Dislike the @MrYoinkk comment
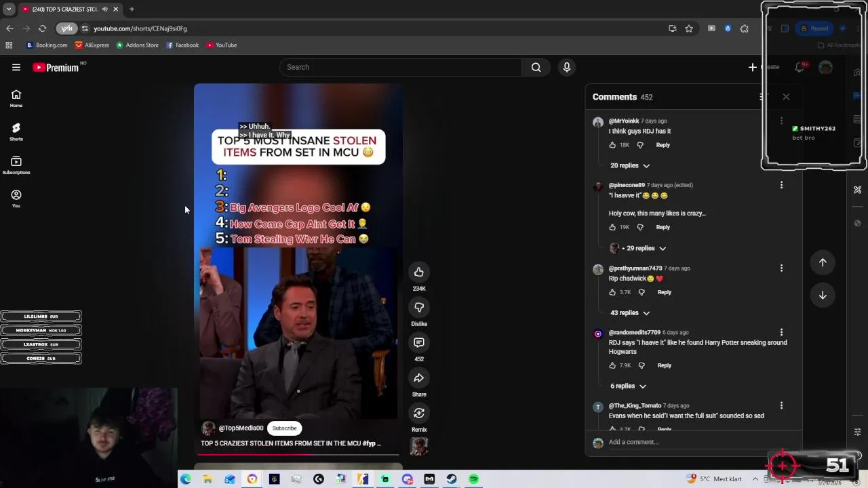Viewport: 868px width, 488px height. (640, 145)
